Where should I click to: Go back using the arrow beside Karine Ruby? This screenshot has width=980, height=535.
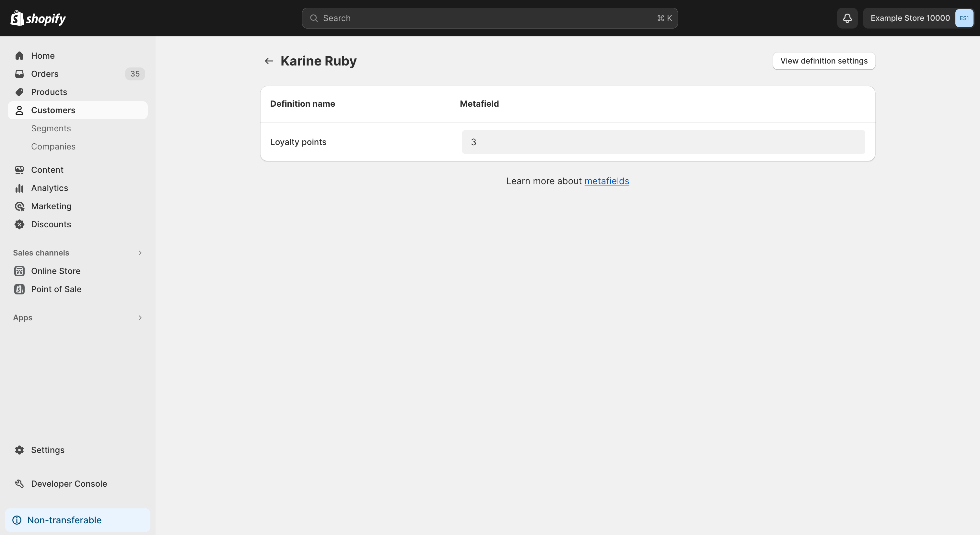pos(269,61)
